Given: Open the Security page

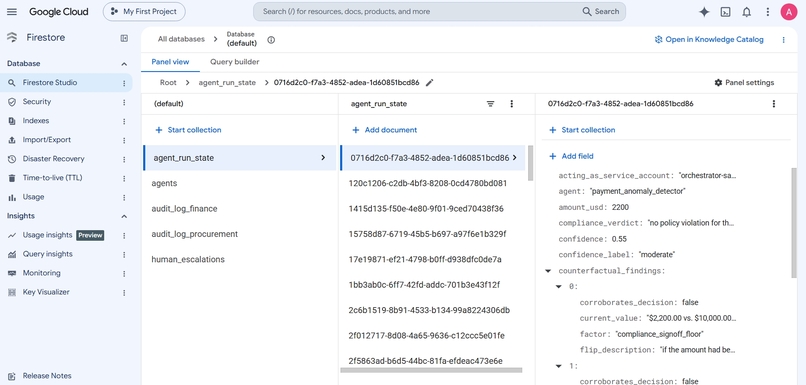Looking at the screenshot, I should click(x=37, y=102).
